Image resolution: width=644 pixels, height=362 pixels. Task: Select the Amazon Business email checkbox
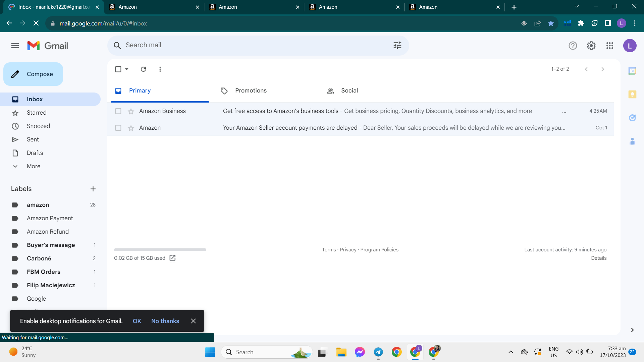[x=118, y=111]
